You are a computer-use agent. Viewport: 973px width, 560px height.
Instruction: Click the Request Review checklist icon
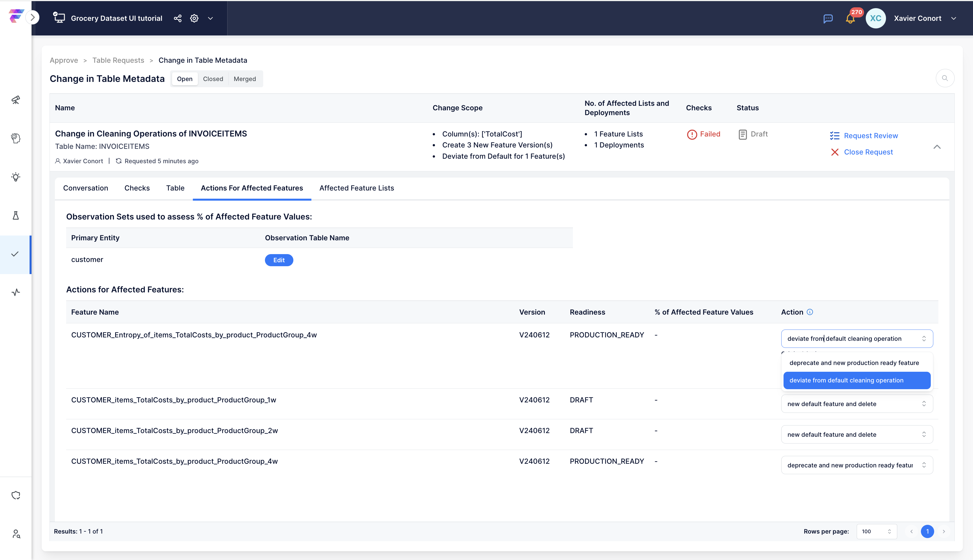coord(834,136)
